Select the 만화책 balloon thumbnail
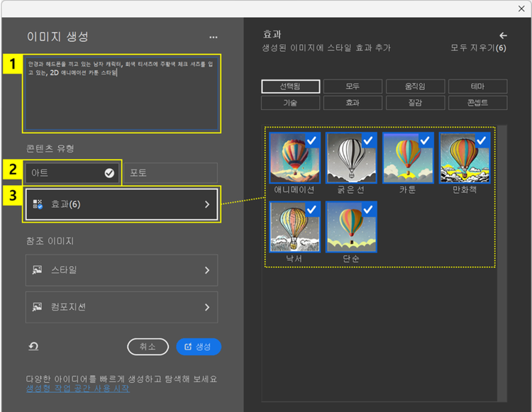This screenshot has width=532, height=412. [x=465, y=158]
